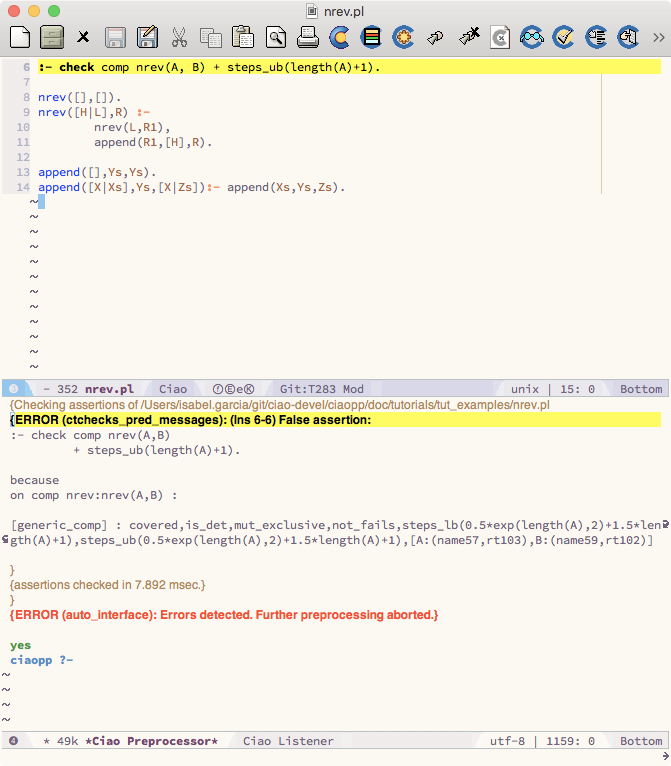Image resolution: width=671 pixels, height=766 pixels.
Task: Click the Ciao checkmark icon in toolbar
Action: coord(564,38)
